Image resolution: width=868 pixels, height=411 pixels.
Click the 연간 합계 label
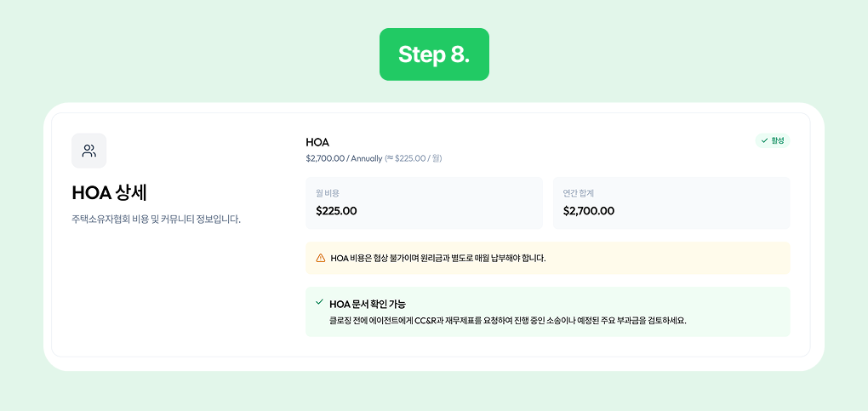579,193
